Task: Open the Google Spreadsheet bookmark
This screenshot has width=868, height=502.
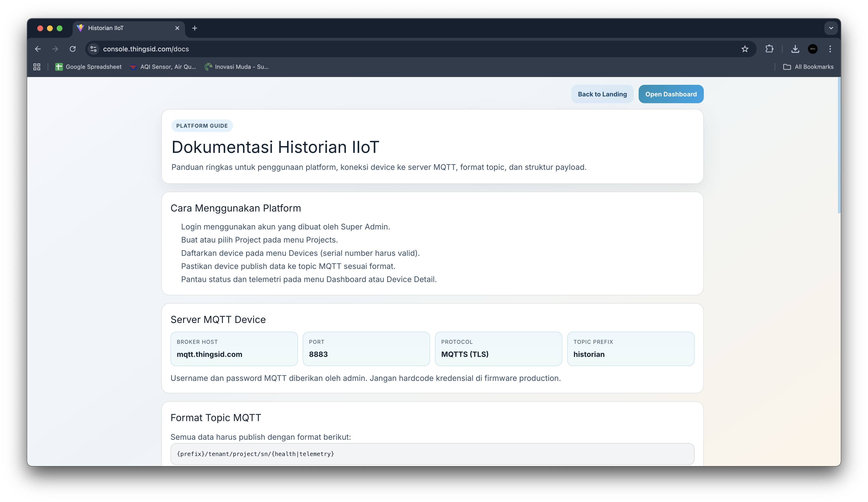Action: point(89,66)
